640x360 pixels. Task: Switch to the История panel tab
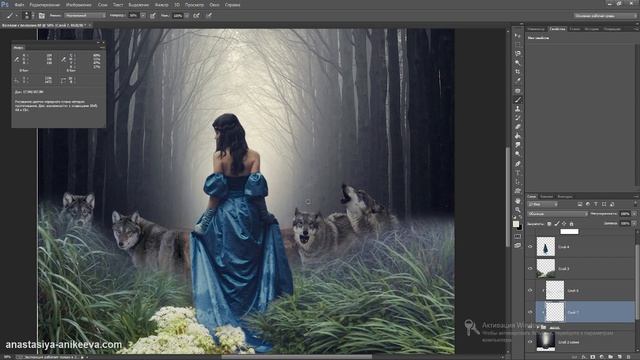click(x=591, y=29)
